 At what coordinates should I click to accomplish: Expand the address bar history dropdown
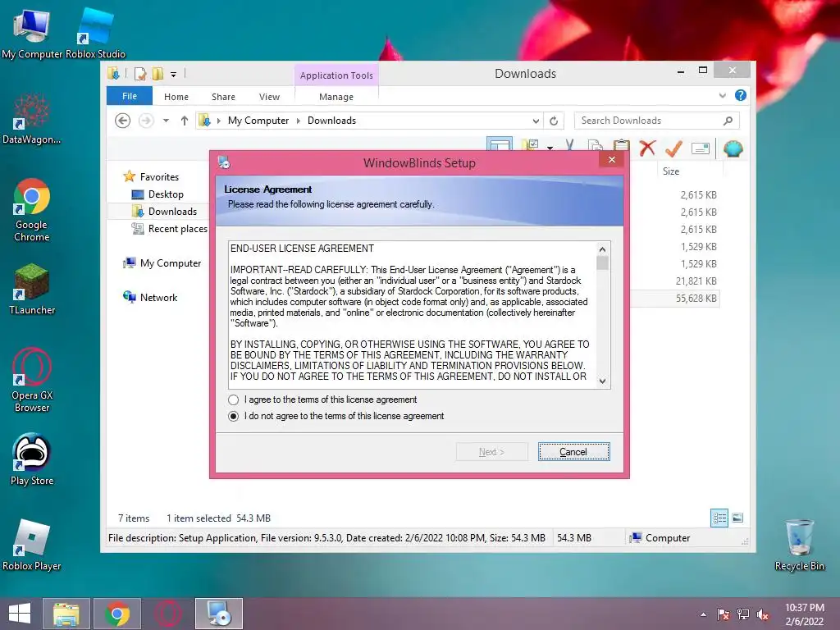[x=536, y=121]
